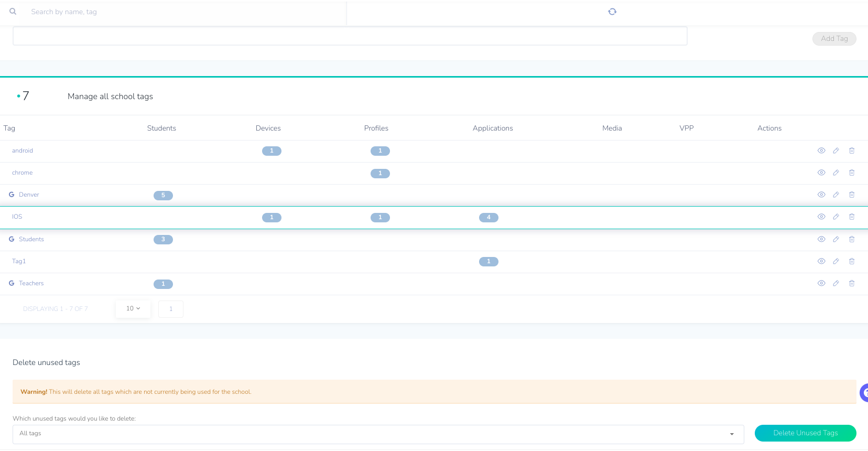This screenshot has height=451, width=868.
Task: Click IOS Devices count badge
Action: point(272,217)
